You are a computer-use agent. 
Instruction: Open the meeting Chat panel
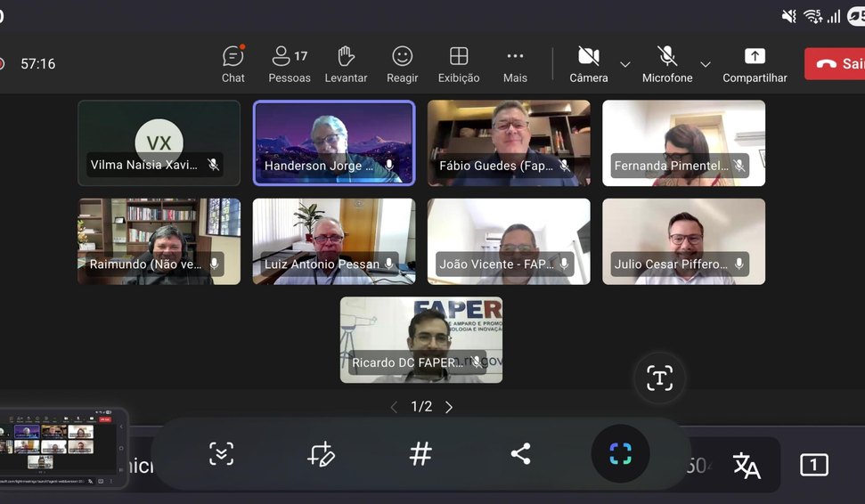(x=233, y=64)
